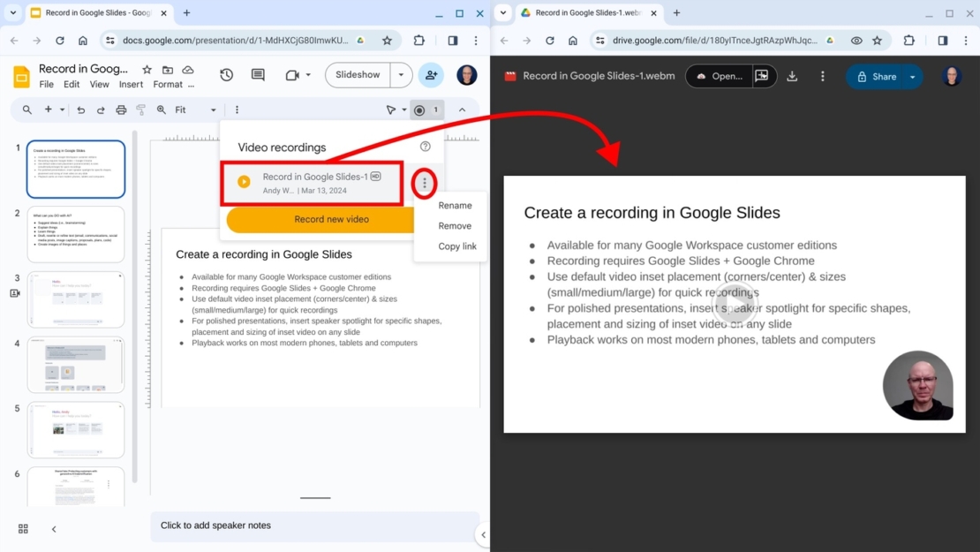Click the add collaborators icon beside Slideshow
Viewport: 980px width, 552px height.
click(x=431, y=75)
